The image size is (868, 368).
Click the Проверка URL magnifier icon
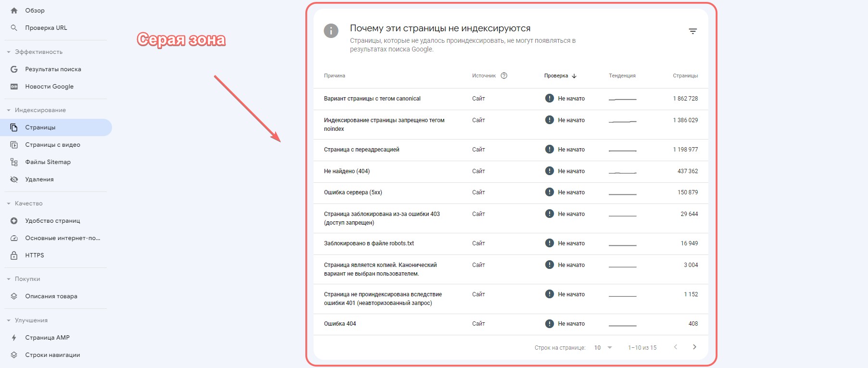coord(14,28)
